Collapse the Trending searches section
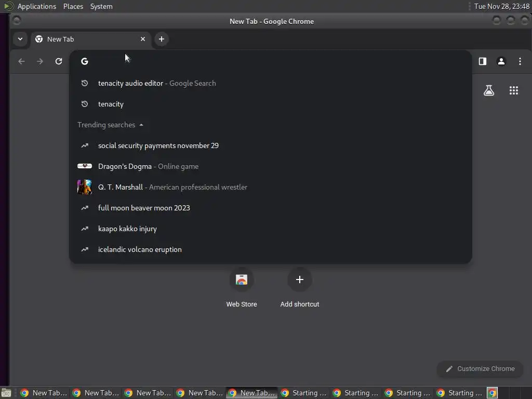This screenshot has height=399, width=532. [110, 125]
